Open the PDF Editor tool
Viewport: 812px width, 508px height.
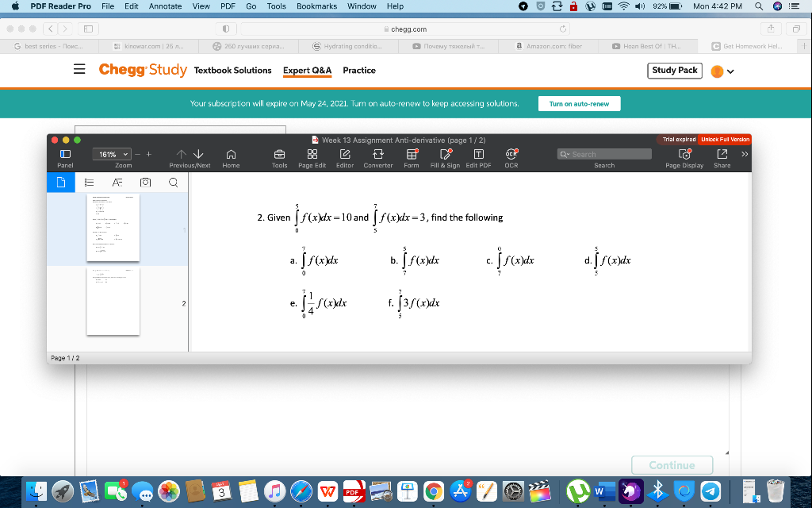pos(344,155)
